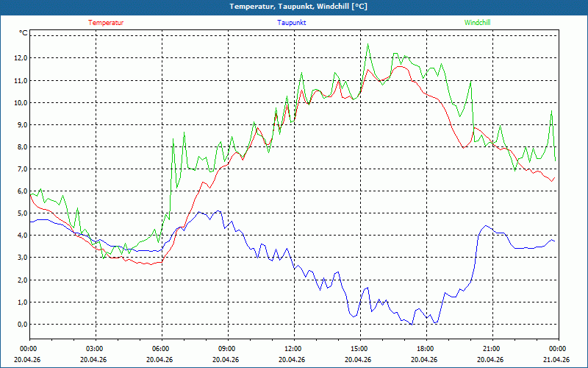Select the 03:00 time axis marker
Image resolution: width=588 pixels, height=368 pixels.
click(x=95, y=349)
